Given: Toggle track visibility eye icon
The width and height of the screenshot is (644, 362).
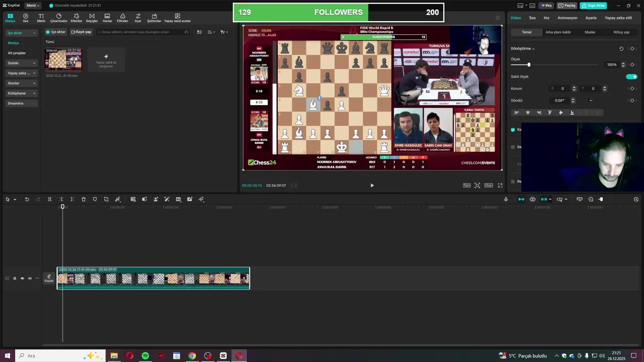Looking at the screenshot, I should (22, 279).
